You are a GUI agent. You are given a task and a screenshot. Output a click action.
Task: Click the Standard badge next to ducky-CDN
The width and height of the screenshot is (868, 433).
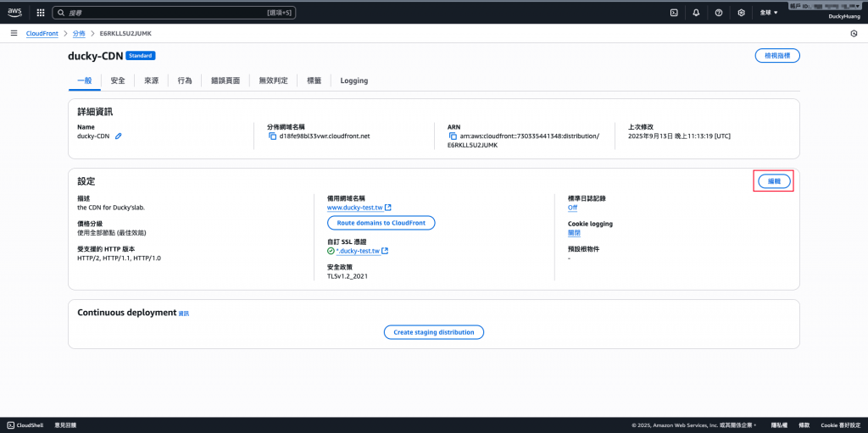coord(141,56)
